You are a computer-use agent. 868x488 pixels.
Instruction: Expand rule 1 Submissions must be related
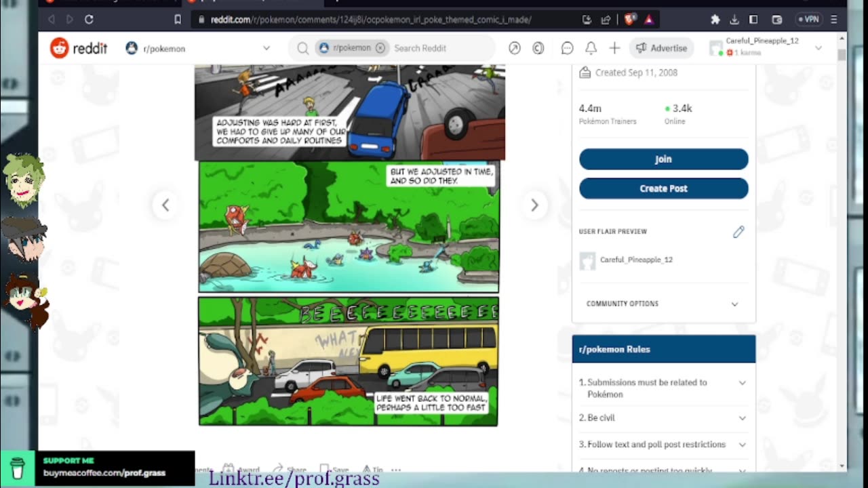click(x=663, y=388)
